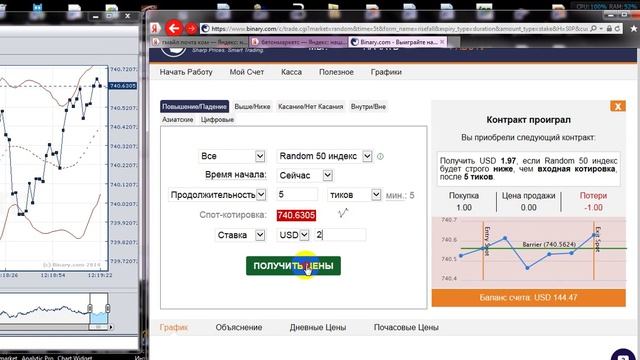Click the lock icon in the address bar
Image resolution: width=640 pixels, height=360 pixels.
609,29
